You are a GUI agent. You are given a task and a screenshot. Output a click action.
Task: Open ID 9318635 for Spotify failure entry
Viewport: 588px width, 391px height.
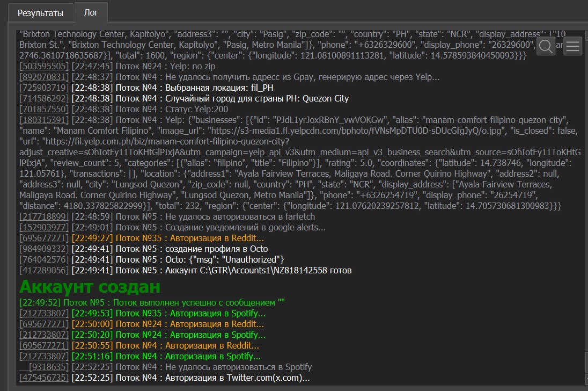pyautogui.click(x=48, y=367)
